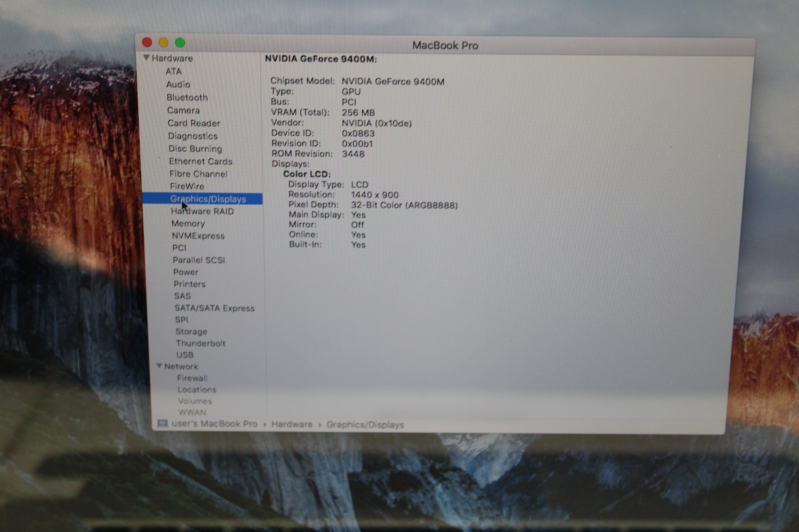
Task: Click the Color LCD display heading
Action: pyautogui.click(x=307, y=174)
